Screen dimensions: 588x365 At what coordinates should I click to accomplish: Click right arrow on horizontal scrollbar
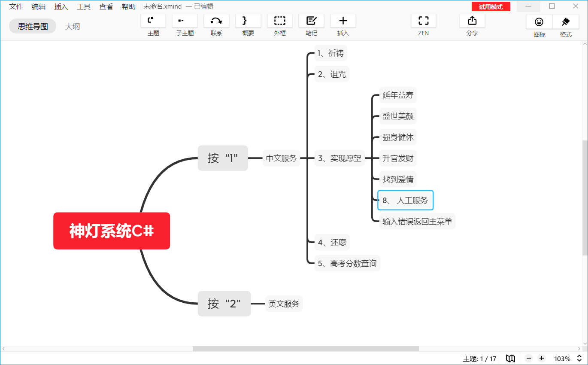tap(579, 349)
